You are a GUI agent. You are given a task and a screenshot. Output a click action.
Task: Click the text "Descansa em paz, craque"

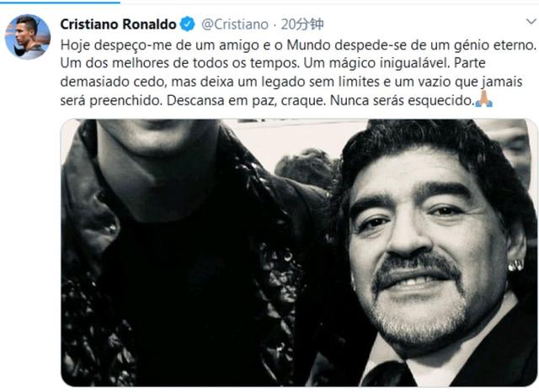point(245,101)
